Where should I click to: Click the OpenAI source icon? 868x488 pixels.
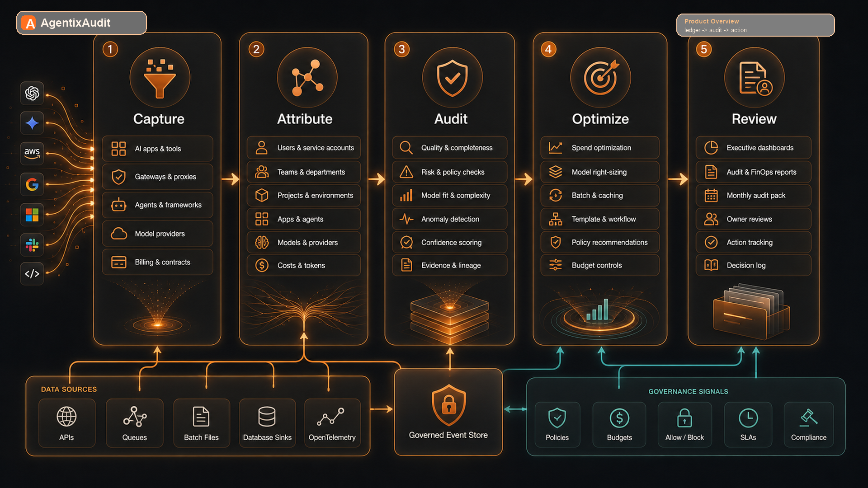[x=32, y=93]
